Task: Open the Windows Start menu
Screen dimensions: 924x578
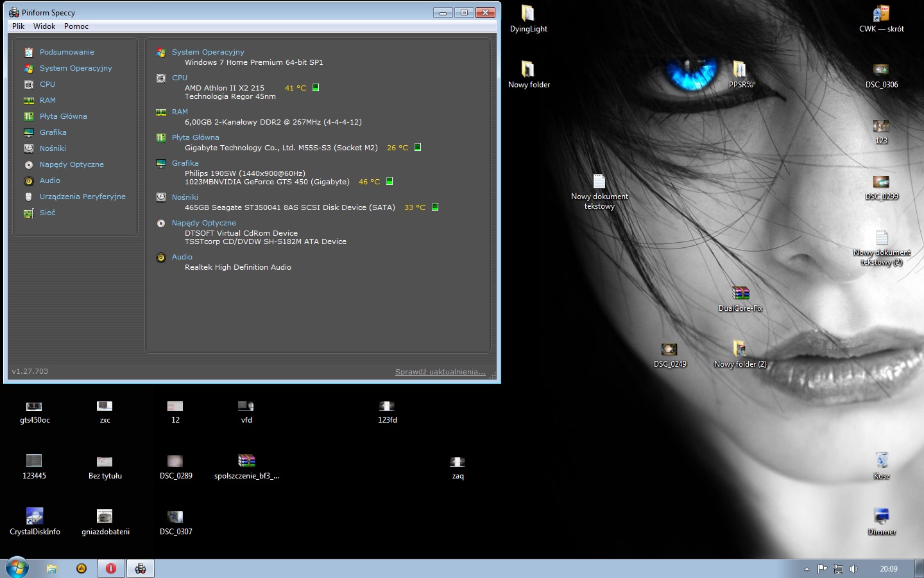Action: (17, 568)
